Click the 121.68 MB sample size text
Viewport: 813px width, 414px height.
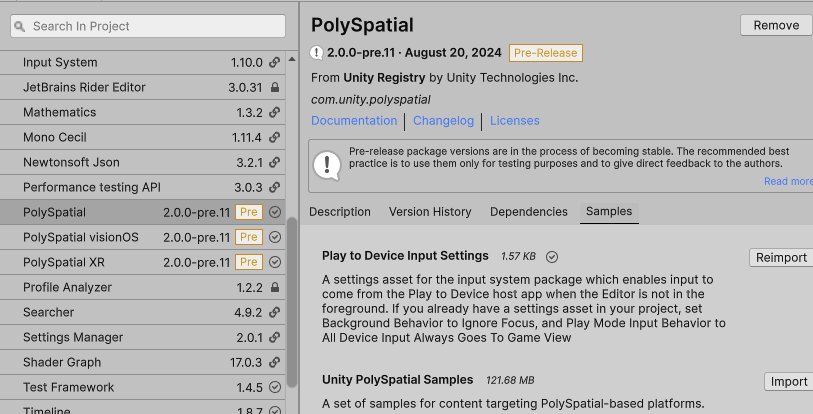point(510,380)
